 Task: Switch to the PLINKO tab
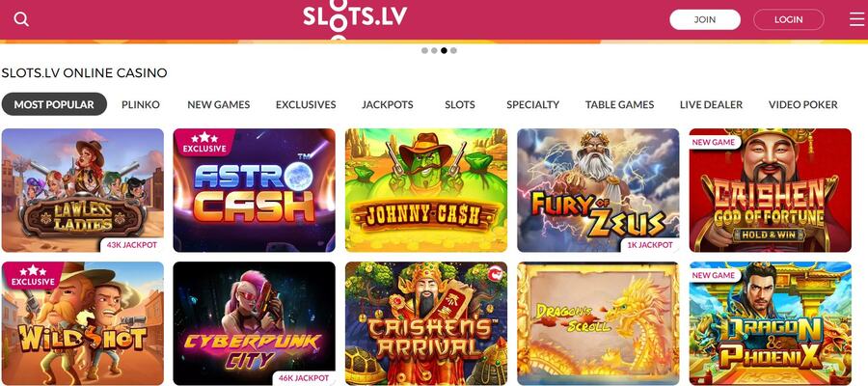tap(141, 104)
